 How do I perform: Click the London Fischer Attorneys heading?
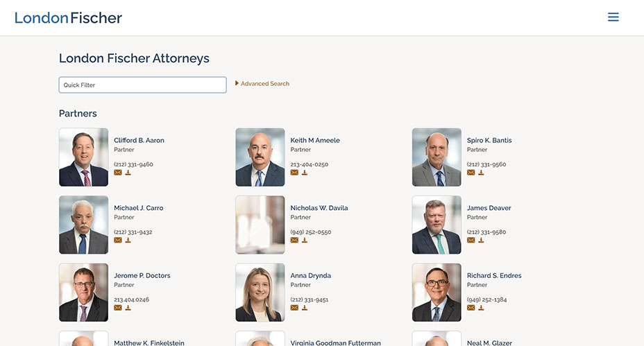coord(134,58)
